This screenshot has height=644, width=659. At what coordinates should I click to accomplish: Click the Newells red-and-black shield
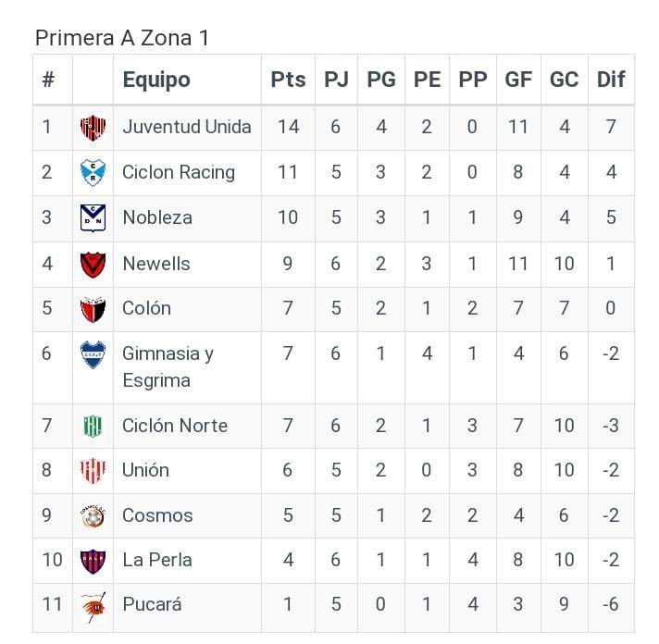click(93, 264)
